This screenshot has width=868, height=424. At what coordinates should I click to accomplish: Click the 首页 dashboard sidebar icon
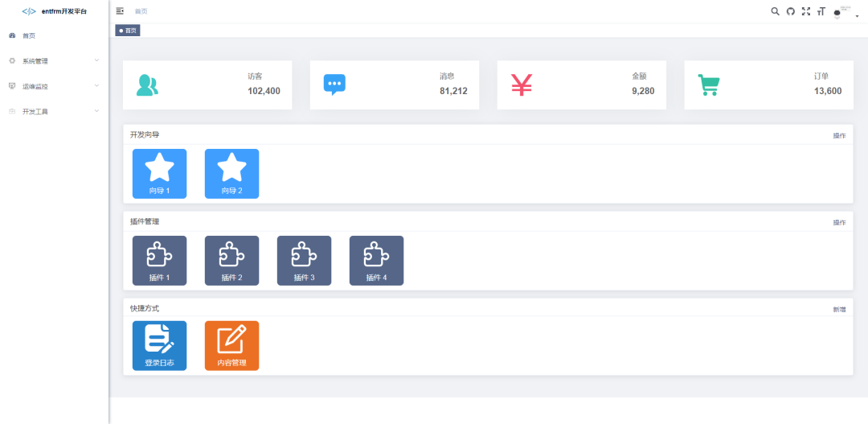click(x=12, y=35)
